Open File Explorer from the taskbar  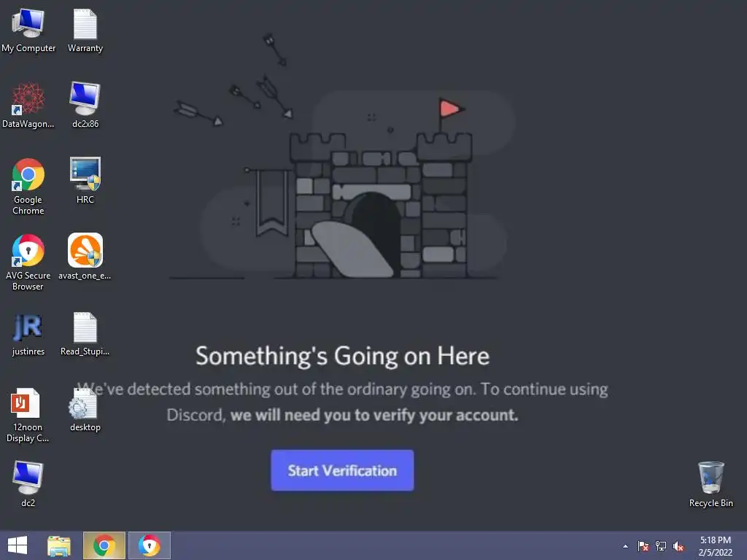point(59,545)
